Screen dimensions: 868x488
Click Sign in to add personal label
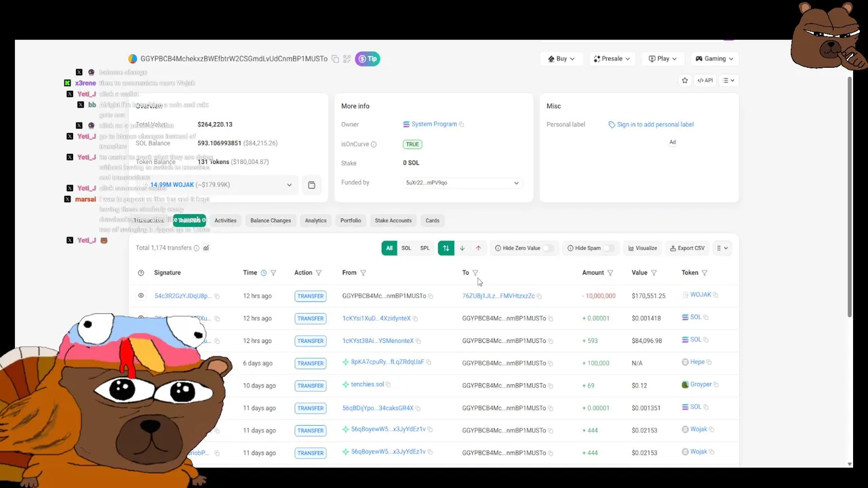(655, 125)
